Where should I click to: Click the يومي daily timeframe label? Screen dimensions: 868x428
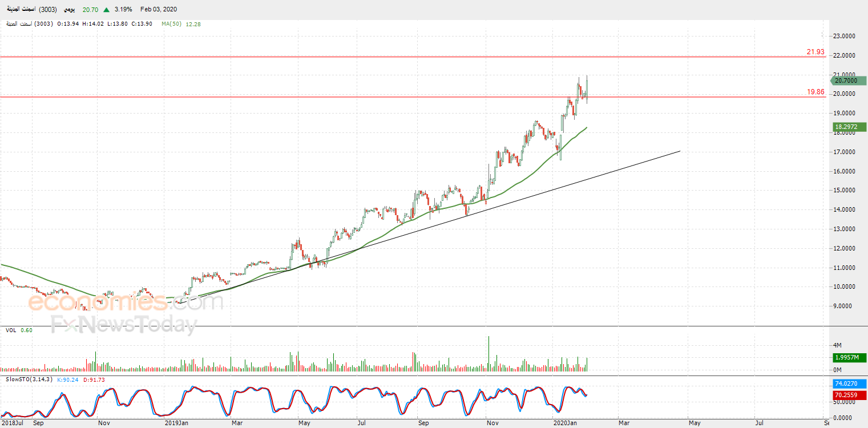pos(70,10)
